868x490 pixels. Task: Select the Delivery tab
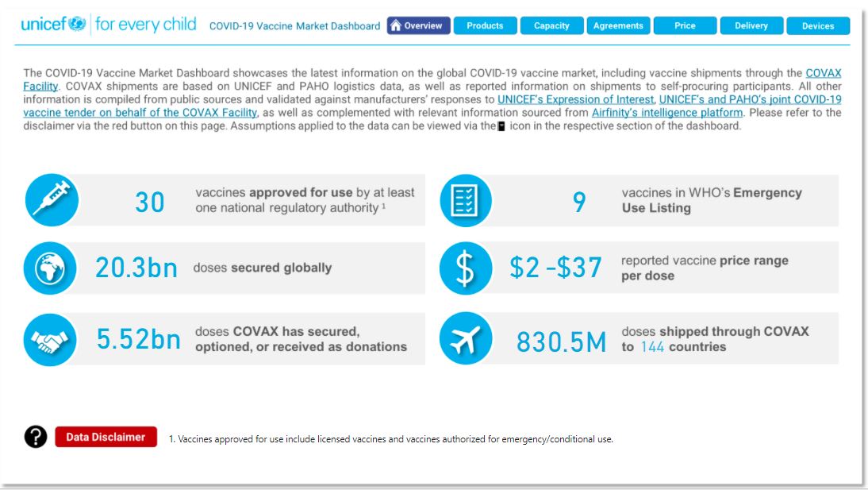[751, 25]
